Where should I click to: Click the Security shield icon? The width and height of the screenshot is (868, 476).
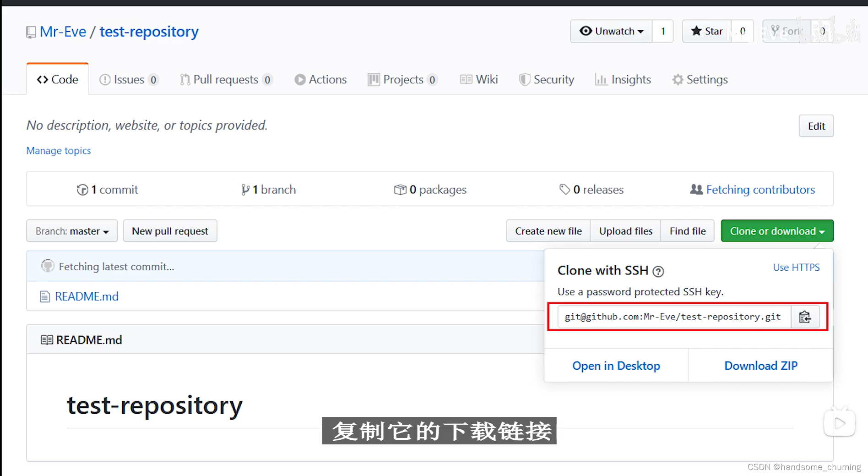point(525,80)
